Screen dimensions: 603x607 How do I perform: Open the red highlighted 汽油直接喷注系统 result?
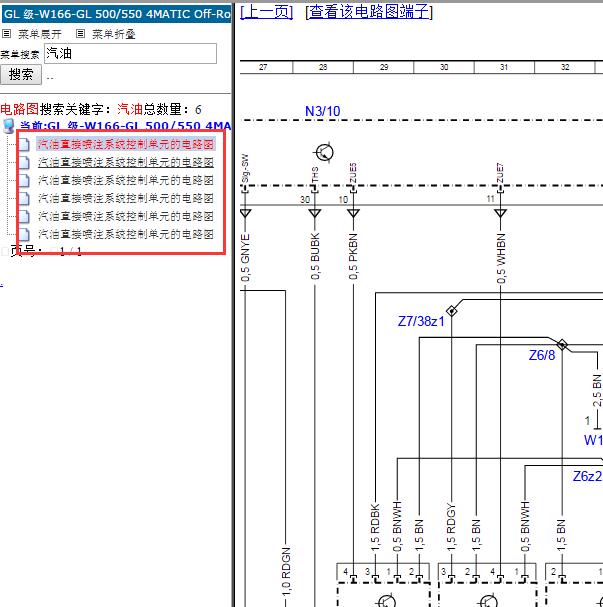126,144
